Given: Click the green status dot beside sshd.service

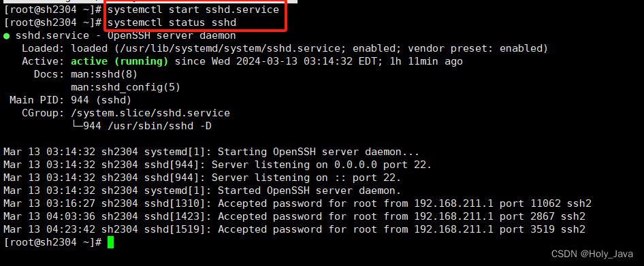Looking at the screenshot, I should pyautogui.click(x=7, y=35).
